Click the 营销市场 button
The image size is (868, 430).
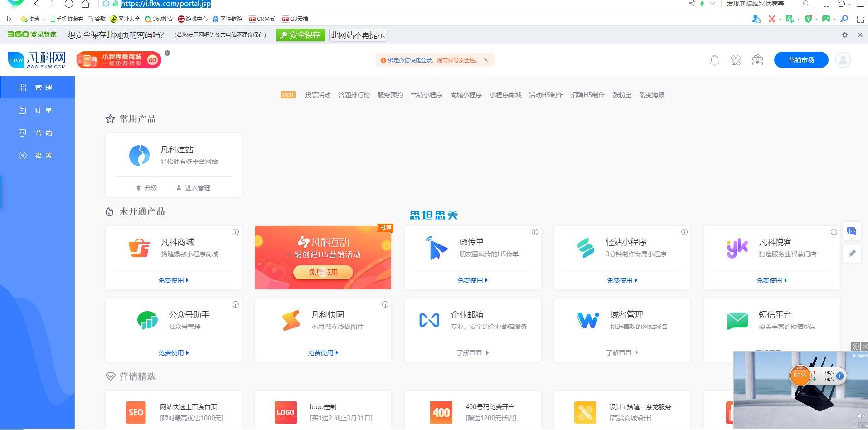click(801, 60)
